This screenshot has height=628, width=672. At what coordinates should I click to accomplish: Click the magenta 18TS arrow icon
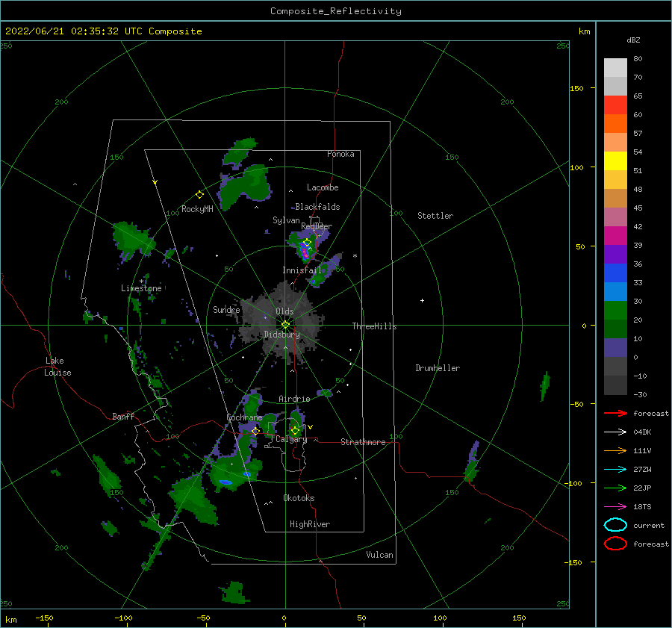(615, 507)
